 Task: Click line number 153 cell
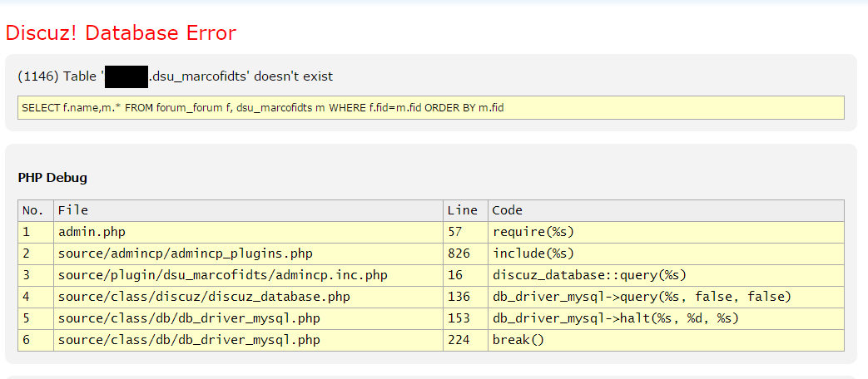click(x=459, y=318)
